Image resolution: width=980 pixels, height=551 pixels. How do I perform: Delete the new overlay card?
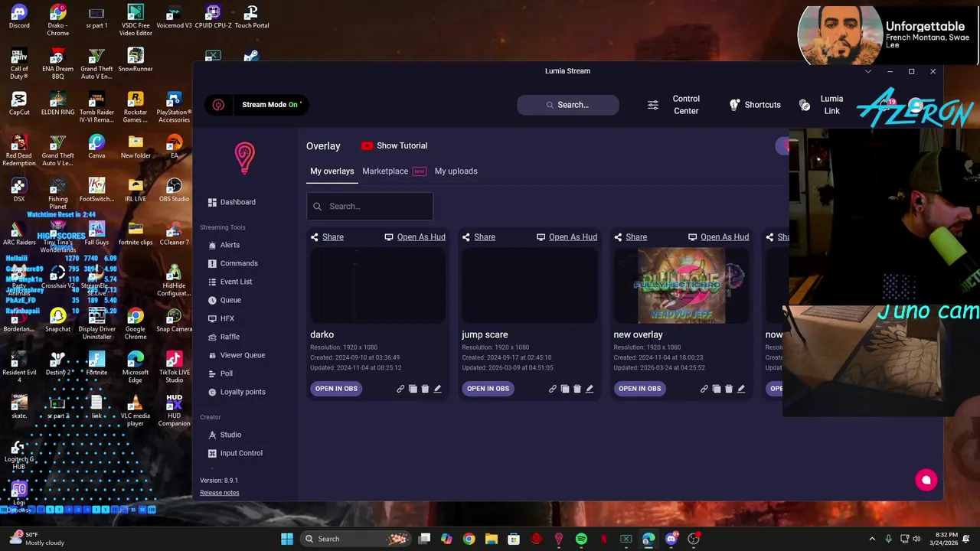tap(728, 389)
